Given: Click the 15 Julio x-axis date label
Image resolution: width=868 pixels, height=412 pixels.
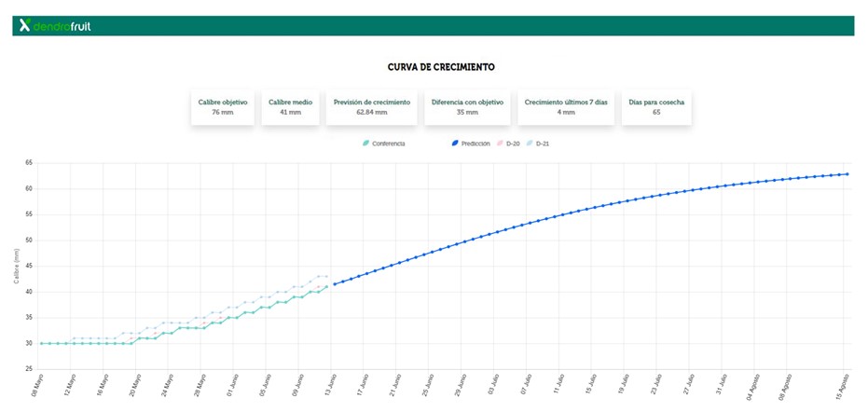Looking at the screenshot, I should [x=590, y=387].
